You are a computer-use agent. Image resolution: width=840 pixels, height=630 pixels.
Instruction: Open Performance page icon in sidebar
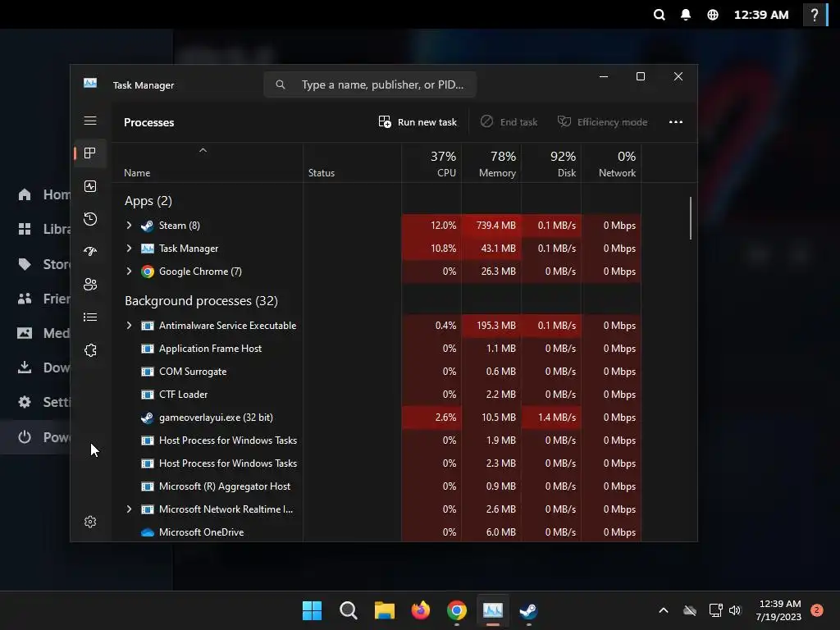(90, 186)
